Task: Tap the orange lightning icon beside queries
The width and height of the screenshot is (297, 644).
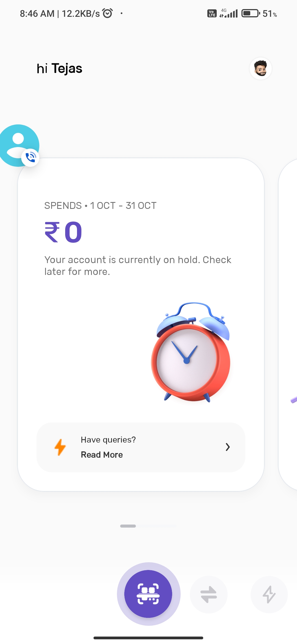Action: [60, 447]
